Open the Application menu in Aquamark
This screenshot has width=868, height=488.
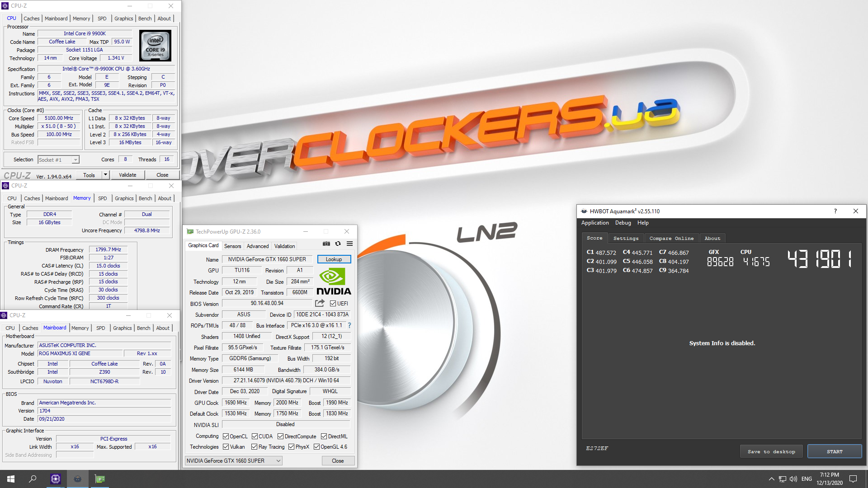coord(595,223)
